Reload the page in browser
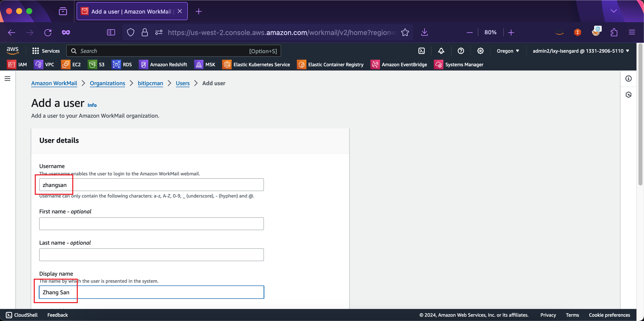644x321 pixels. point(48,33)
